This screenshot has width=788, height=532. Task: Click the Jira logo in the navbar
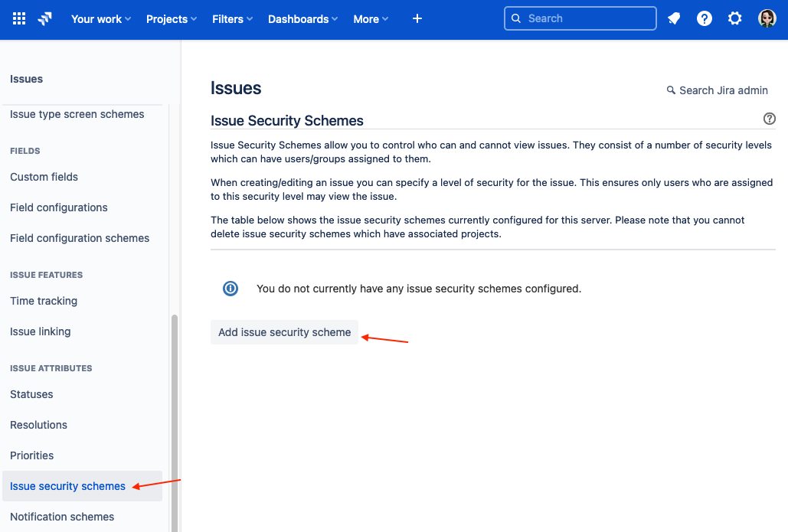[44, 18]
